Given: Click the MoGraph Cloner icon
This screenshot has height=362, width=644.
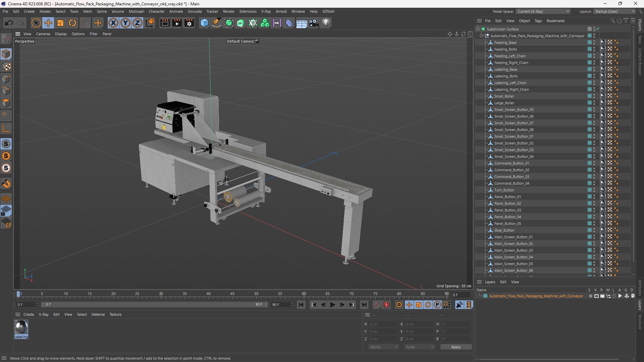Looking at the screenshot, I should (265, 23).
